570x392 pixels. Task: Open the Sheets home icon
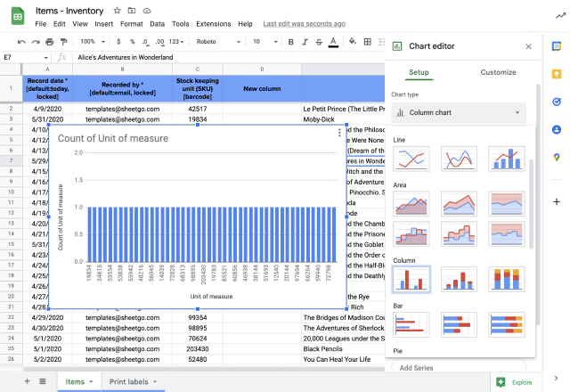pos(18,16)
